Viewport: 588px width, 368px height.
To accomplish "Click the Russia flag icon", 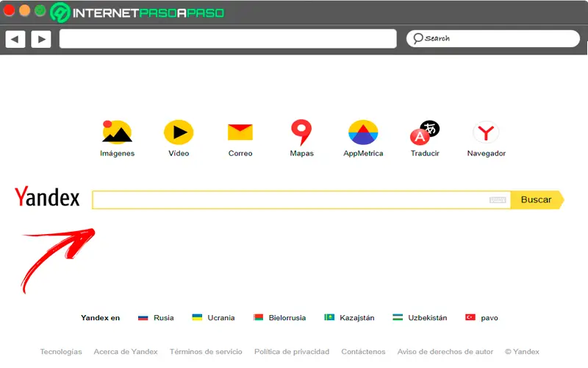I will pyautogui.click(x=143, y=318).
